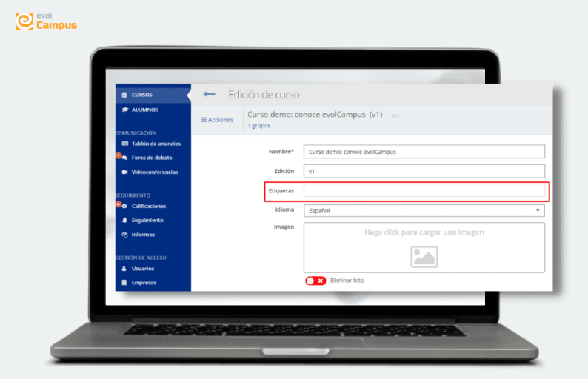Viewport: 588px width, 379px height.
Task: Click the Alumnos graduation cap icon
Action: (125, 110)
